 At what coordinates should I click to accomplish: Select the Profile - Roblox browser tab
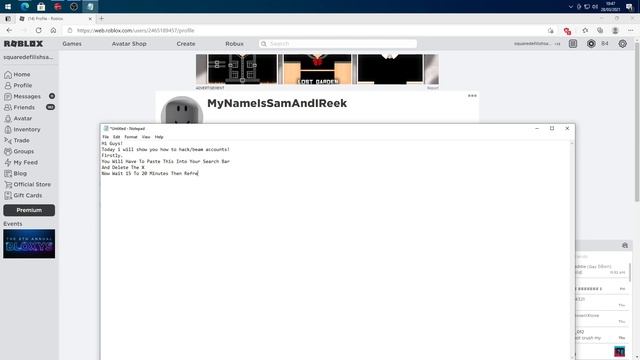tap(55, 19)
